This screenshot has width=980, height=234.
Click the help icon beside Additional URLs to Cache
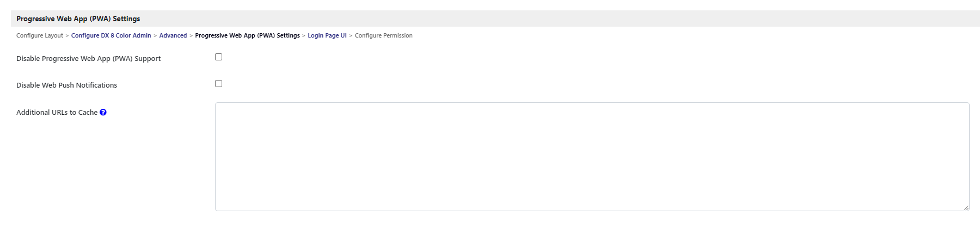point(103,113)
